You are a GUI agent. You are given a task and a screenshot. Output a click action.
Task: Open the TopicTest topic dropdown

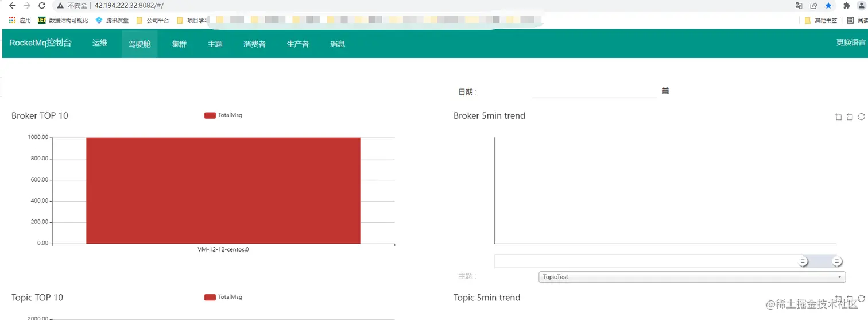(x=692, y=277)
